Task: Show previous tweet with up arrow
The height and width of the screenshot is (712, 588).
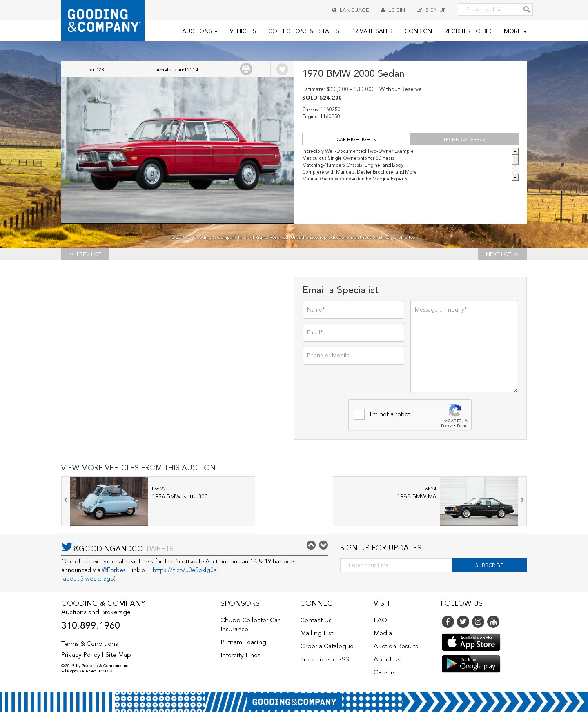Action: pyautogui.click(x=311, y=545)
